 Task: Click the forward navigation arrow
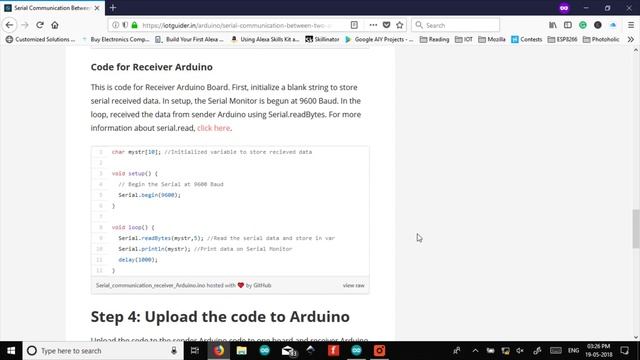coord(25,25)
